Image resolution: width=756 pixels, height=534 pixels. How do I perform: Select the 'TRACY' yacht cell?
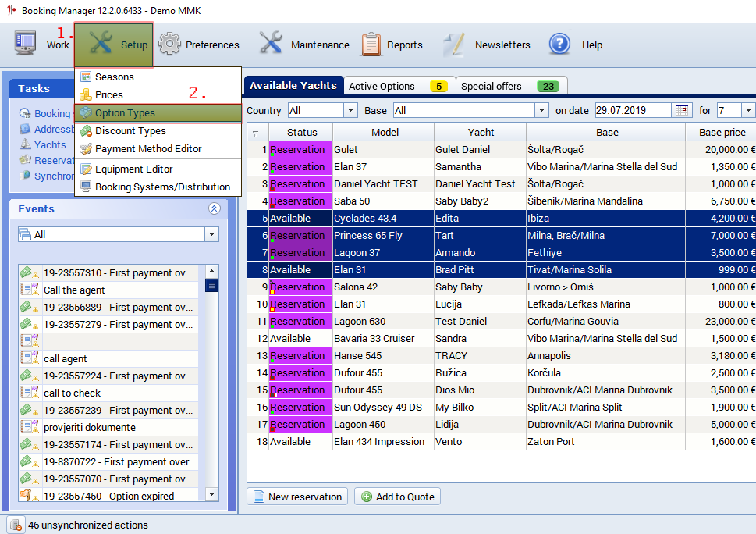480,355
